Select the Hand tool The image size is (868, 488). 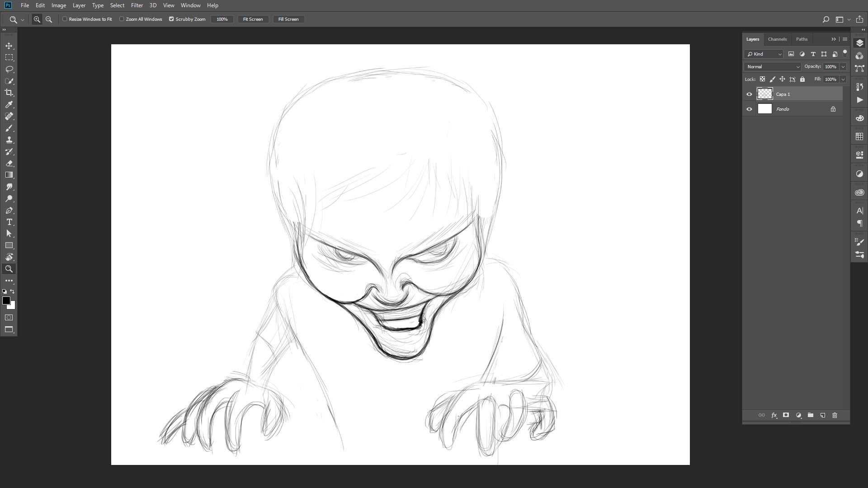[9, 257]
